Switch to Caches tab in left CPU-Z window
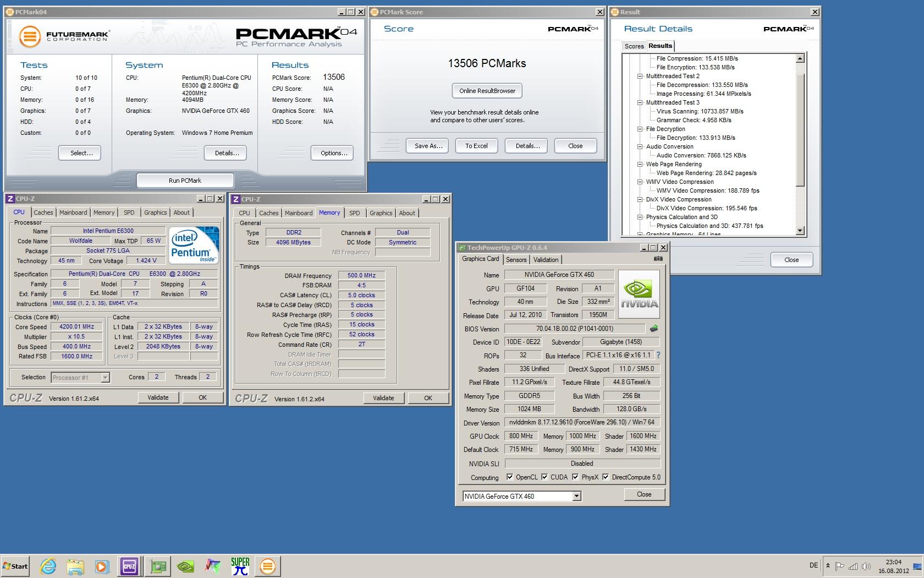This screenshot has height=578, width=924. tap(43, 212)
